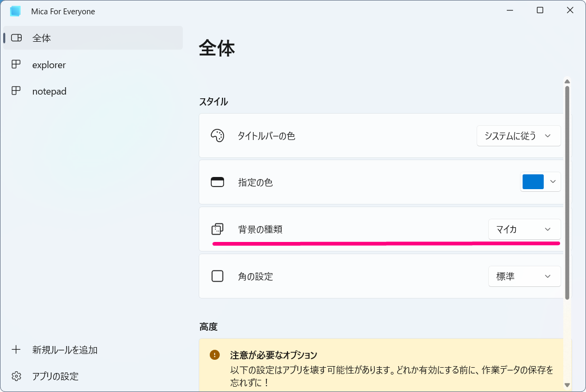Viewport: 586px width, 392px height.
Task: Click the warning icon in 注意が必要なオプション
Action: click(x=215, y=354)
